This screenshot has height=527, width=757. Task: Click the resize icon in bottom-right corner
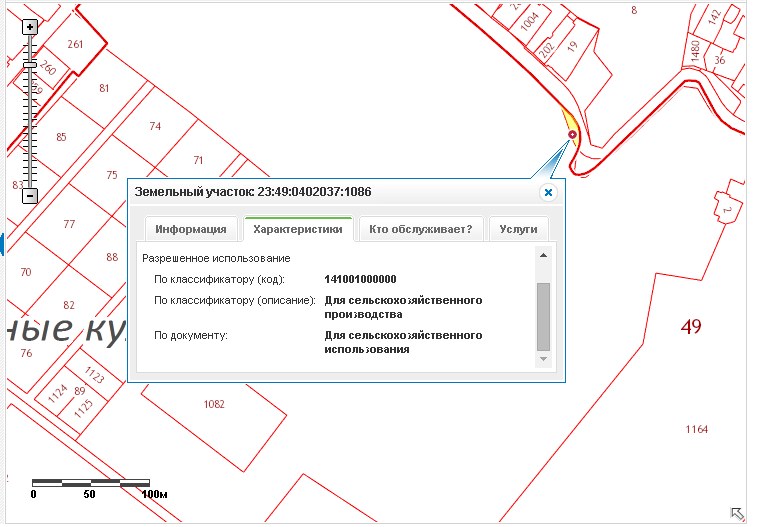coord(737,513)
